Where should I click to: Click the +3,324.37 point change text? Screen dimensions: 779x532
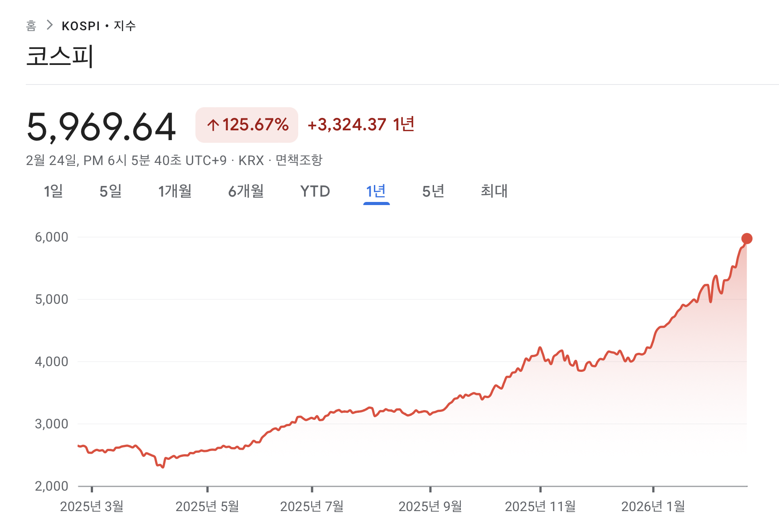[347, 125]
